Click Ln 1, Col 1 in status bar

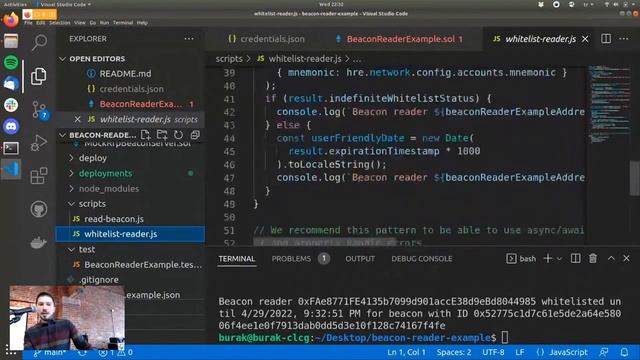(406, 352)
